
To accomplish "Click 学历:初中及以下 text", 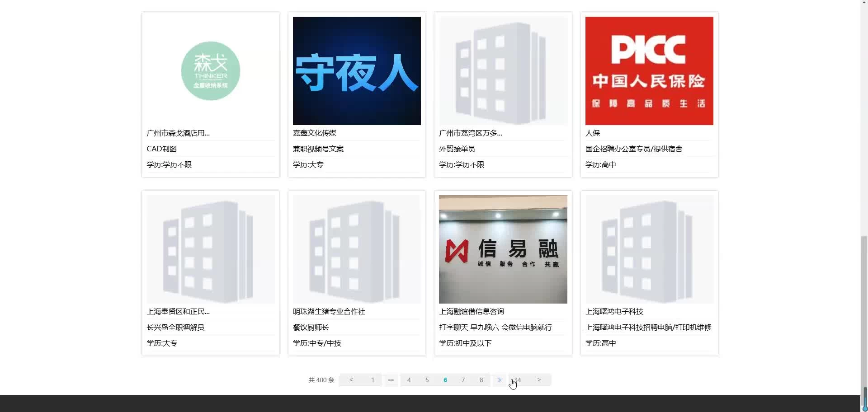I will click(465, 343).
